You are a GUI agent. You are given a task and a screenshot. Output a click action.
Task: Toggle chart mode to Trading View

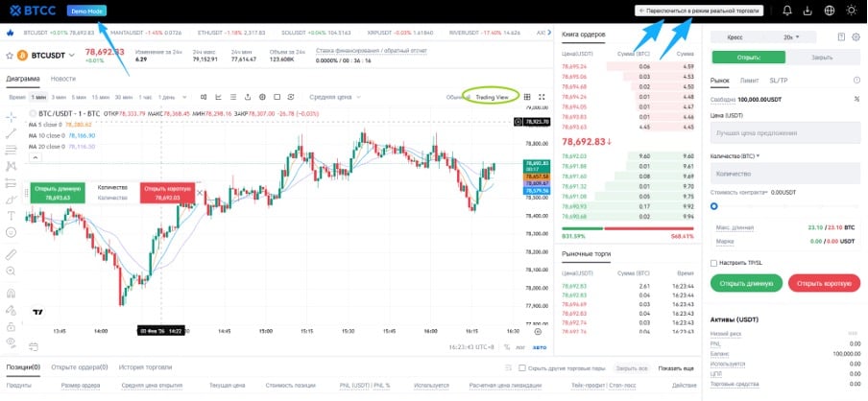(x=491, y=97)
